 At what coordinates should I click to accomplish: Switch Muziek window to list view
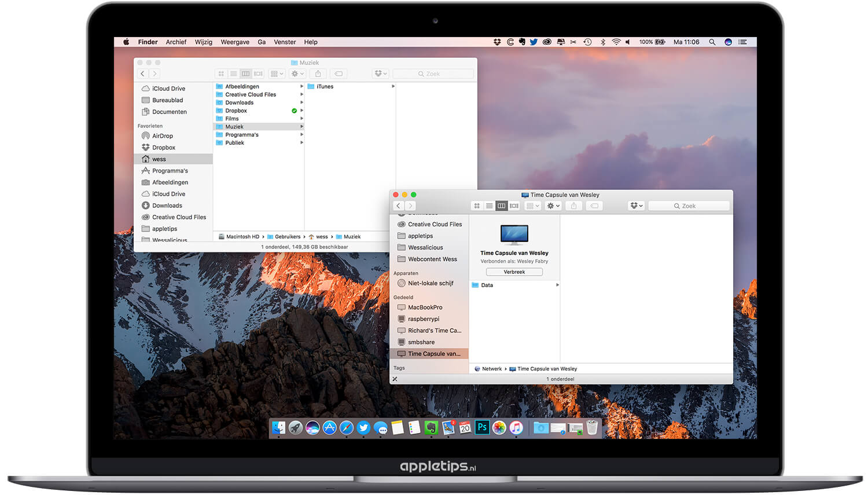(234, 74)
